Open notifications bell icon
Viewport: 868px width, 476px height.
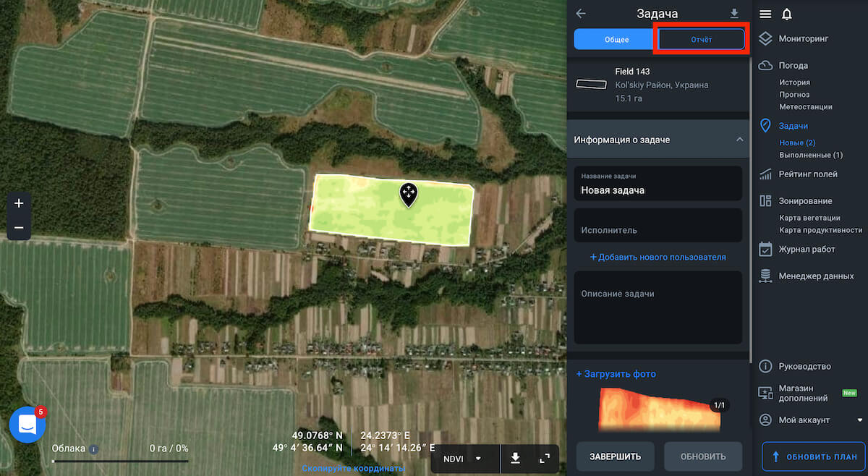(x=787, y=14)
